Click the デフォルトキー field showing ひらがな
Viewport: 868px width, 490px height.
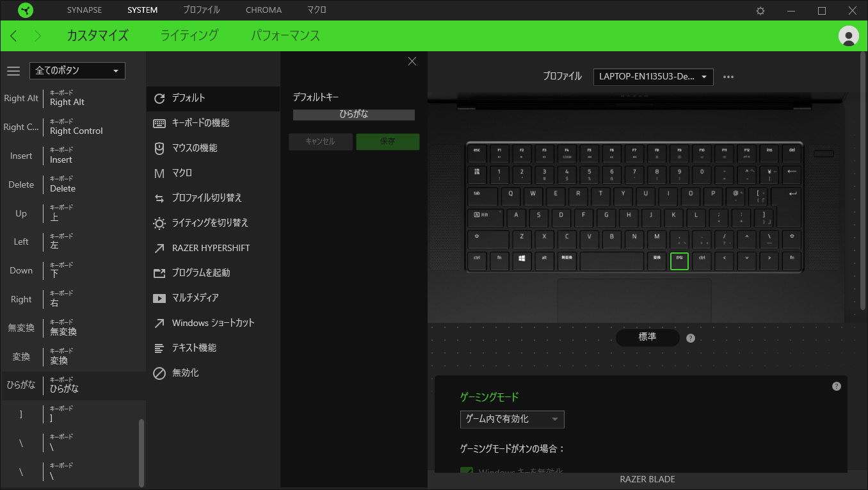coord(354,115)
